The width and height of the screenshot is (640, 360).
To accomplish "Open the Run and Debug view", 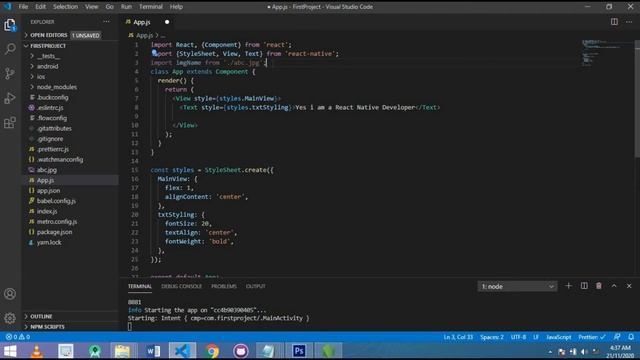I will coord(10,98).
